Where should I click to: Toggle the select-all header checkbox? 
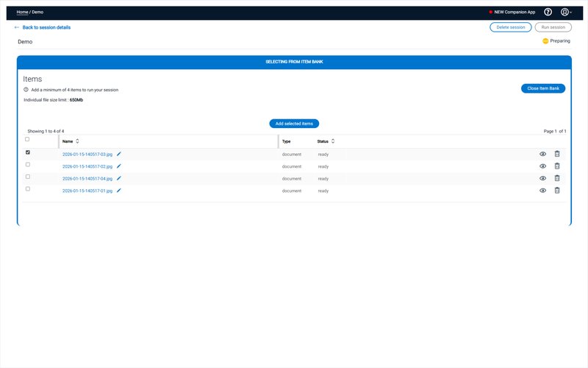(x=28, y=139)
